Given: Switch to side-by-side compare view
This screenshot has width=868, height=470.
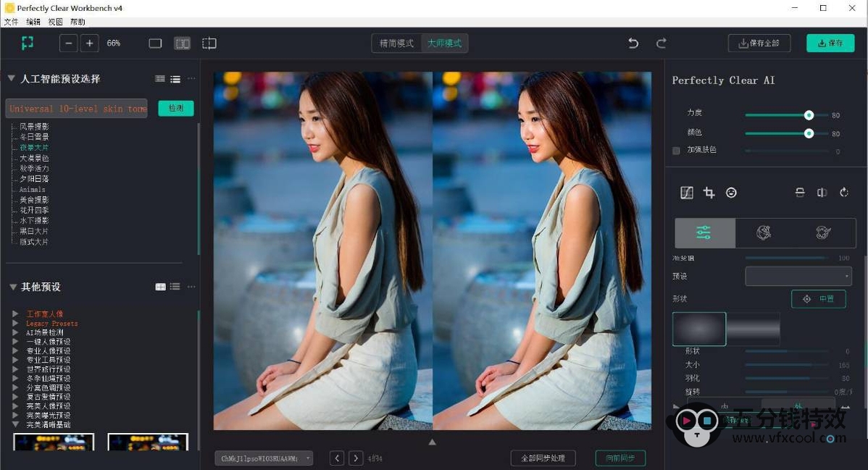Looking at the screenshot, I should [x=182, y=44].
